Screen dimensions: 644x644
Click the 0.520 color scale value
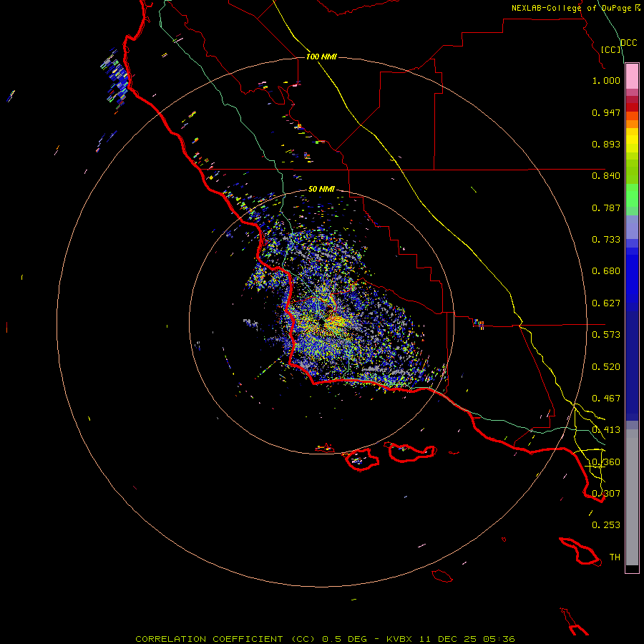(x=606, y=367)
